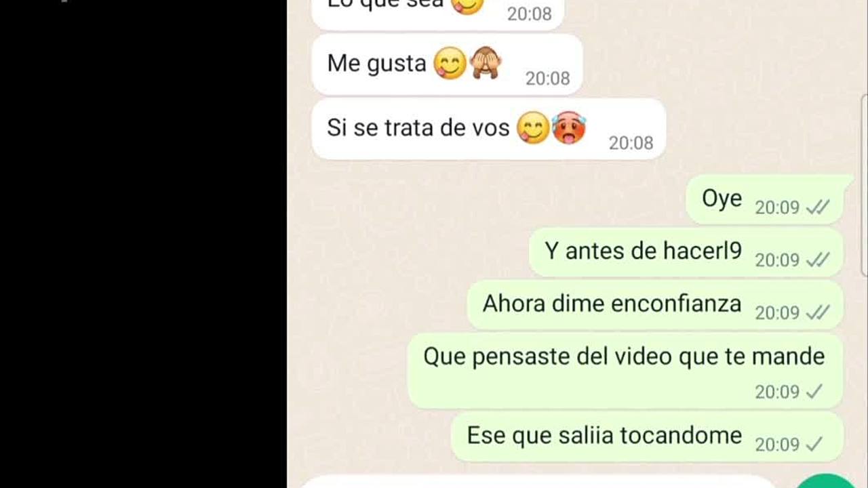Select the Me gusta message bubble
This screenshot has height=488, width=868.
(x=447, y=65)
